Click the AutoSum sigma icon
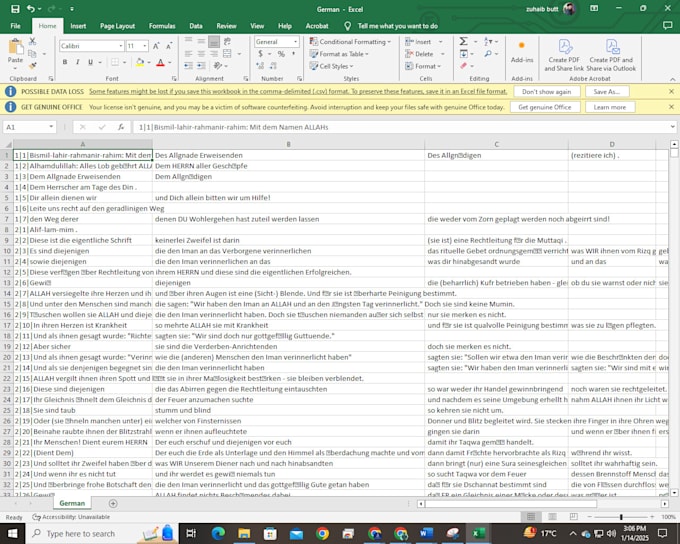680x544 pixels. pos(464,41)
